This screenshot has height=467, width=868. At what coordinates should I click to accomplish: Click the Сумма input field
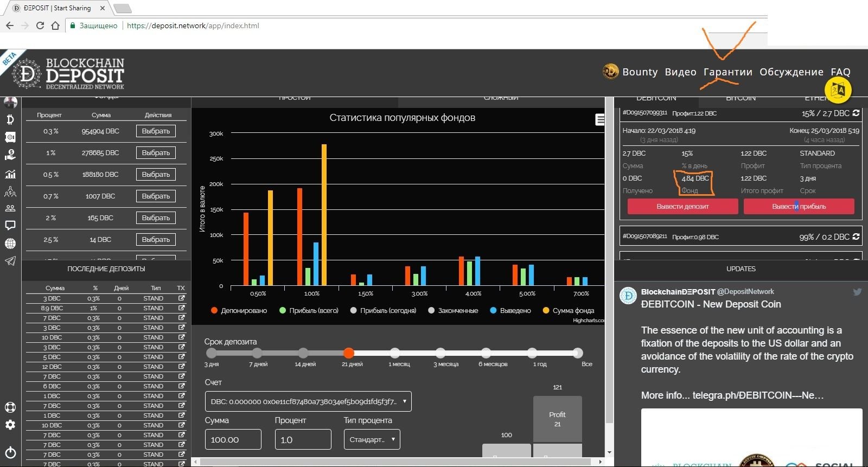coord(233,439)
